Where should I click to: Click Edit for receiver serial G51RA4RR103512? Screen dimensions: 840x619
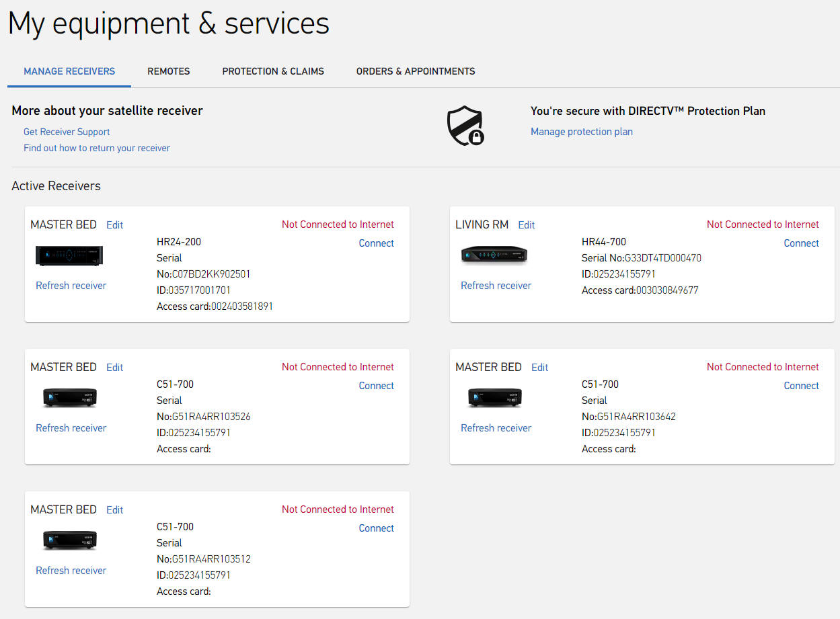[115, 510]
